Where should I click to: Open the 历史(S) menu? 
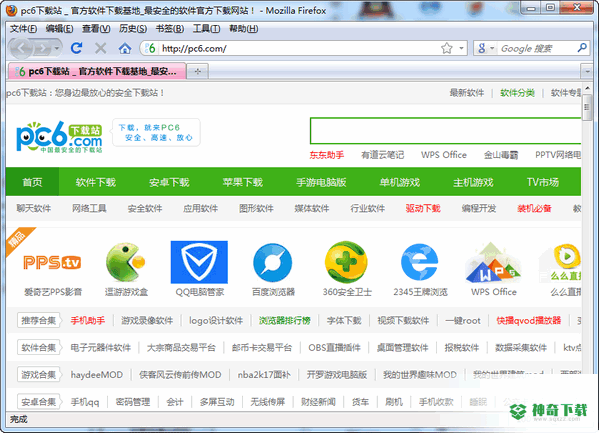[133, 29]
